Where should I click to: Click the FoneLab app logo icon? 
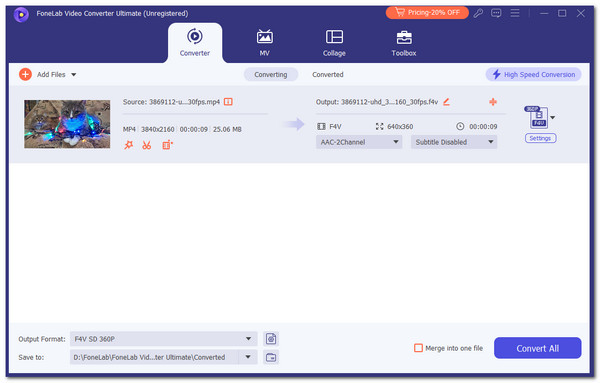tap(21, 15)
